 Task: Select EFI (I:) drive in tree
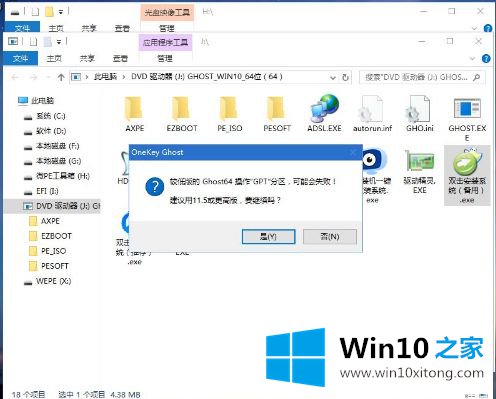(41, 191)
